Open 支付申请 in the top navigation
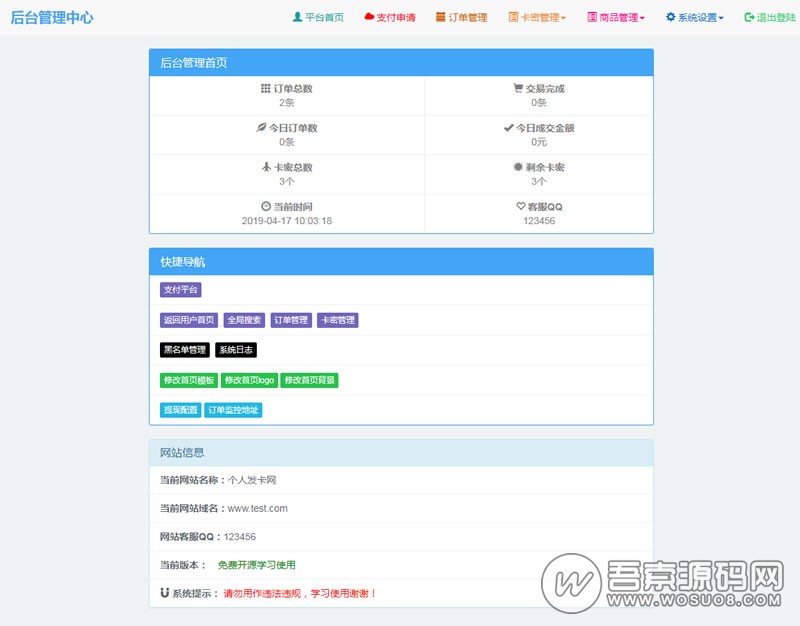 tap(390, 17)
